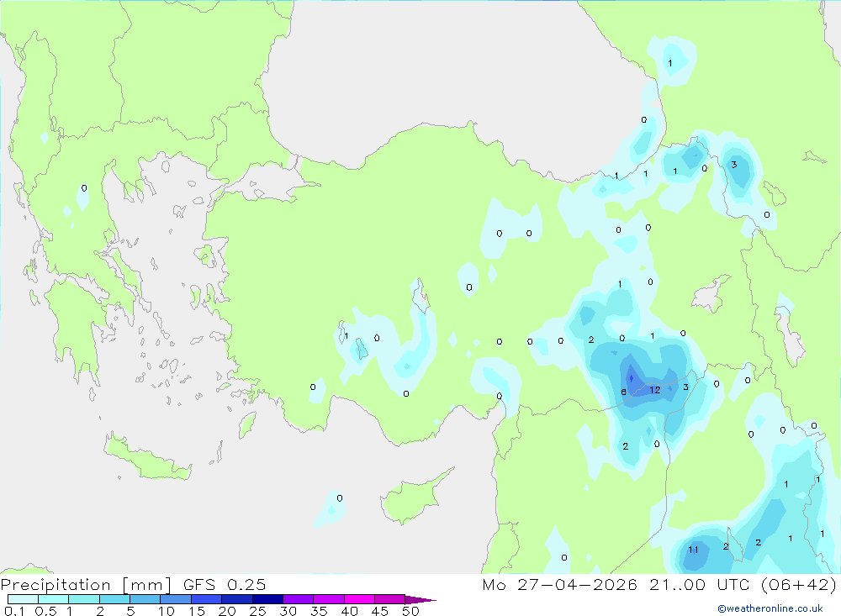This screenshot has height=616, width=841.
Task: Select the 20–25 mm dark blue legend swatch
Action: 236,599
